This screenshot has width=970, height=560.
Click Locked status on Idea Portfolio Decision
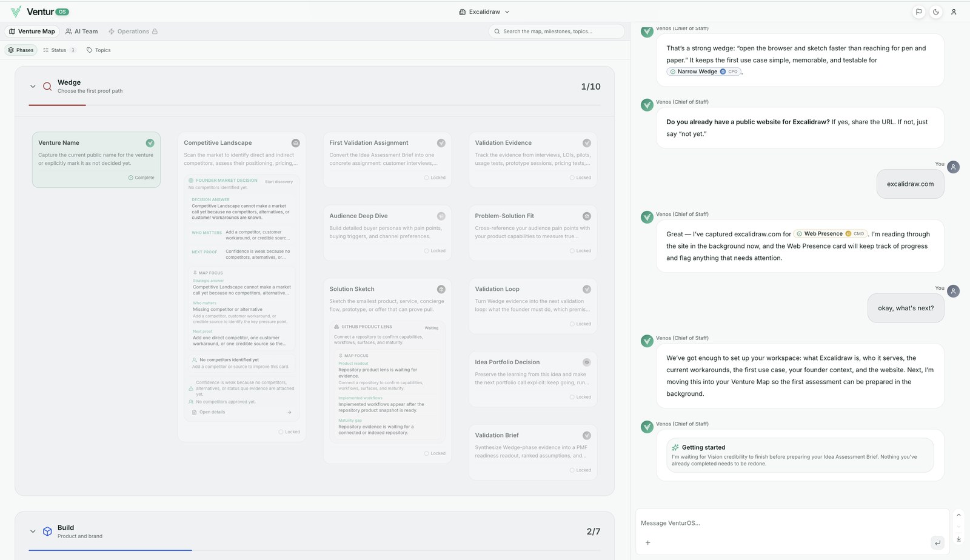580,397
